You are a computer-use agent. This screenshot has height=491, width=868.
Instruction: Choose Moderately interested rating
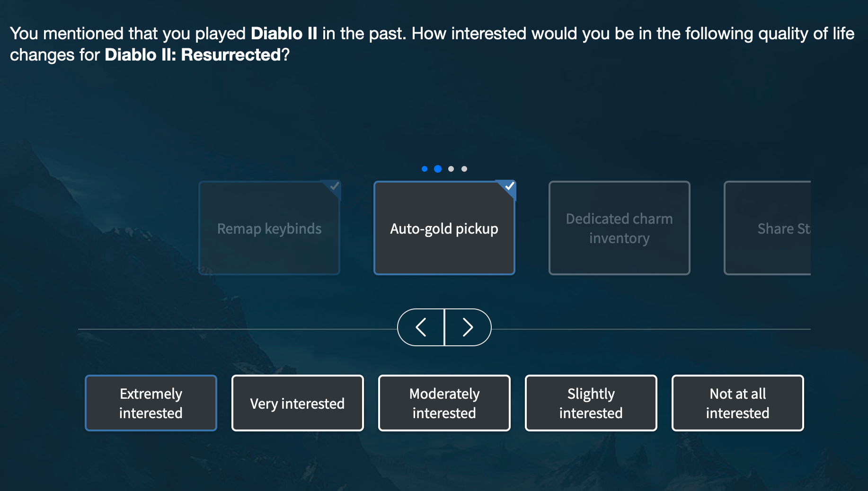tap(444, 403)
